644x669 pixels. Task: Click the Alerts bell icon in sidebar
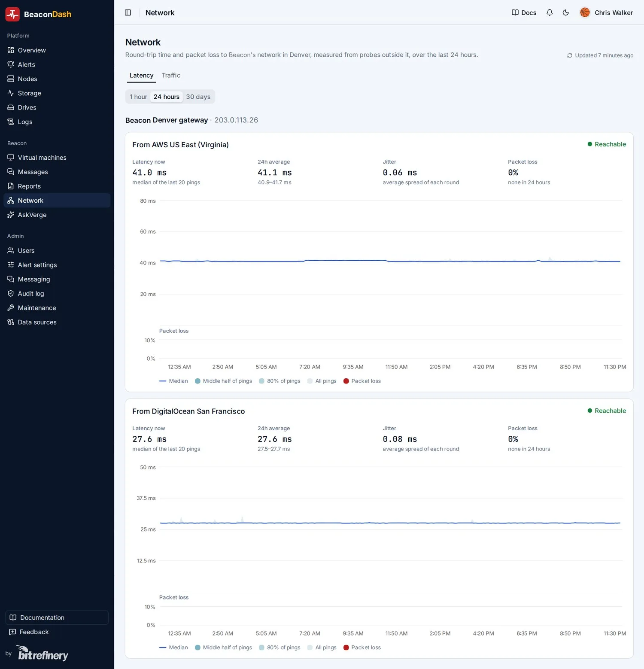pos(11,64)
